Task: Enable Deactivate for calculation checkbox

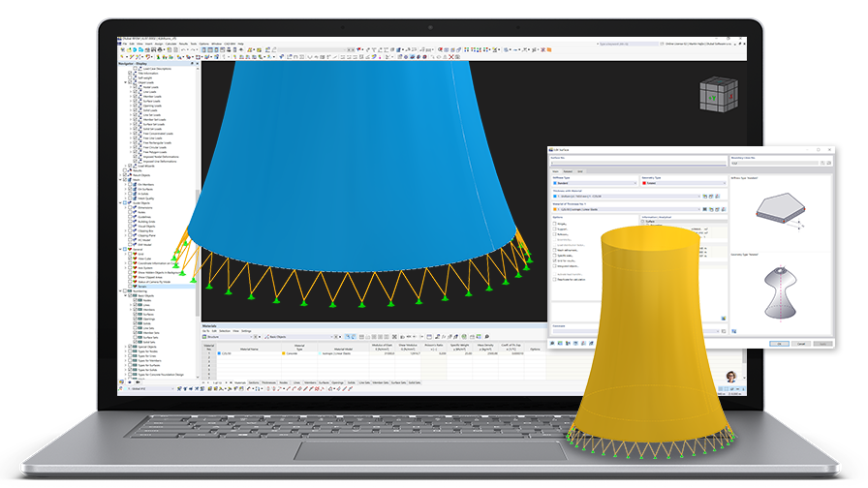Action: pyautogui.click(x=555, y=280)
